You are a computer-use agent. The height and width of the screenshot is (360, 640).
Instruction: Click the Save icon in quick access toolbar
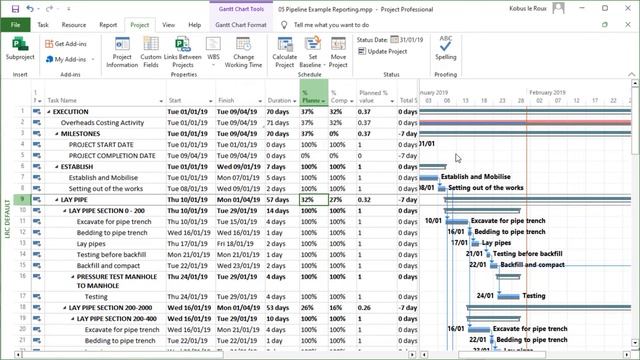(x=15, y=9)
